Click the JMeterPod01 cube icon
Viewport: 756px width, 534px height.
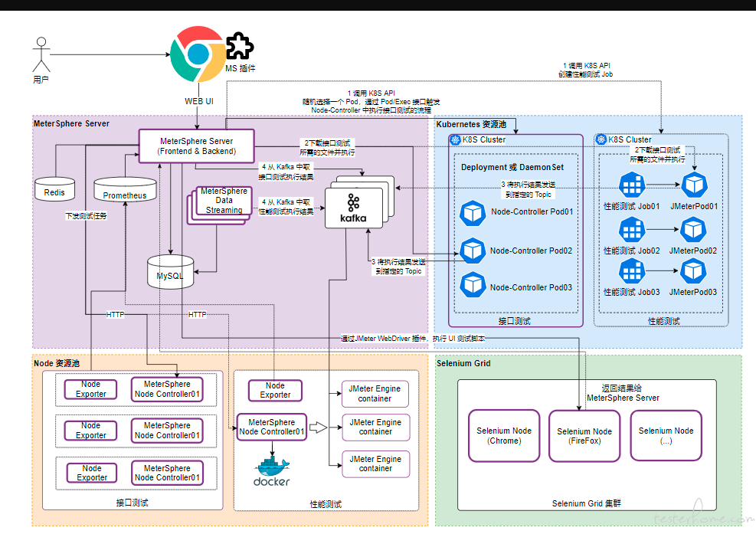(694, 185)
